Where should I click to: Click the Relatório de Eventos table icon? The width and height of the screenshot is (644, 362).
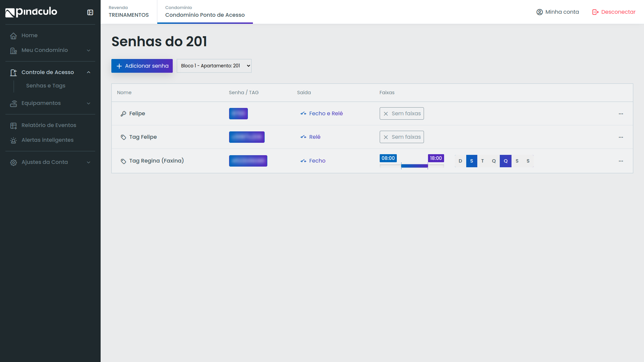(13, 126)
